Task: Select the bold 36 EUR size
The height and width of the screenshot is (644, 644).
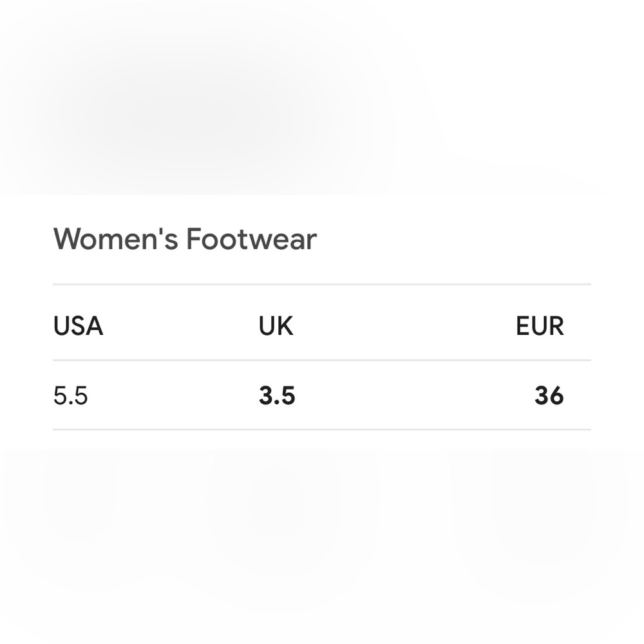Action: point(549,395)
